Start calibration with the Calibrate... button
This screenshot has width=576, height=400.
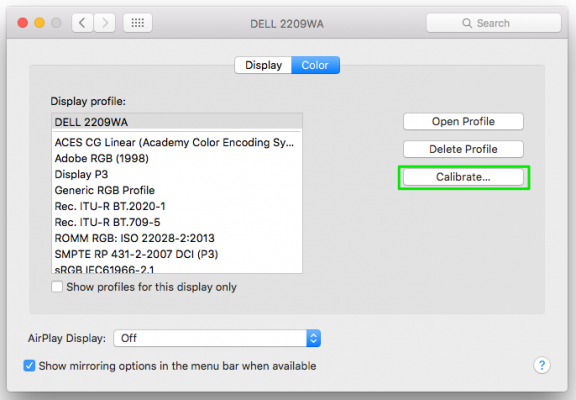[x=463, y=177]
